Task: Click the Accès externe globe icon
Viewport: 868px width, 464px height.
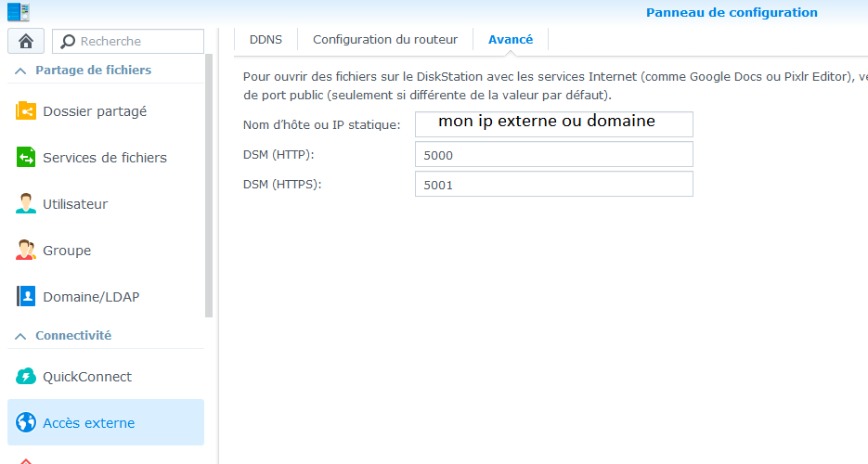Action: (26, 422)
